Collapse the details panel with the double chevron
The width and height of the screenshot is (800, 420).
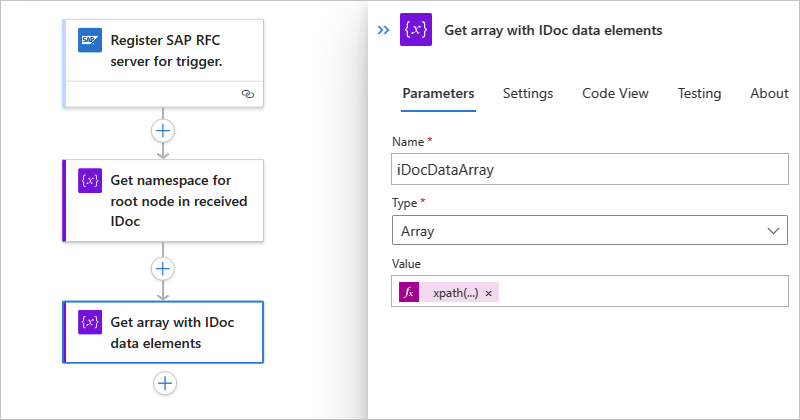(382, 30)
